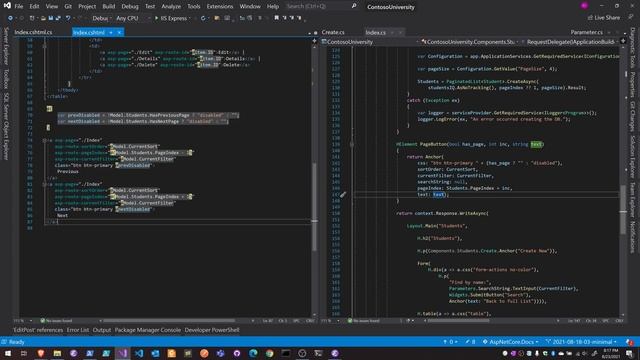640x360 pixels.
Task: Open the IIS Express launch target dropdown arrow
Action: click(190, 18)
